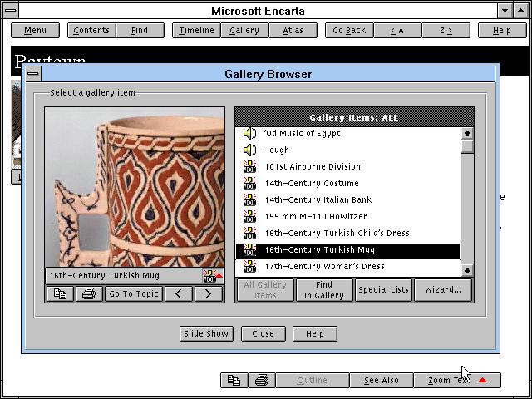Open Help in Gallery Browser dialog
Screen dimensions: 532x399
pos(315,334)
